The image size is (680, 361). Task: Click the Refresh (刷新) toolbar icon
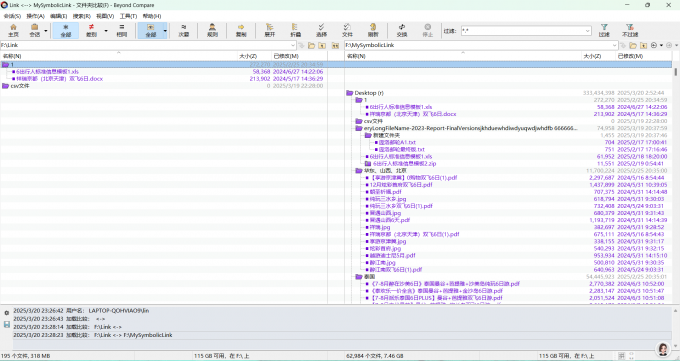(x=373, y=30)
